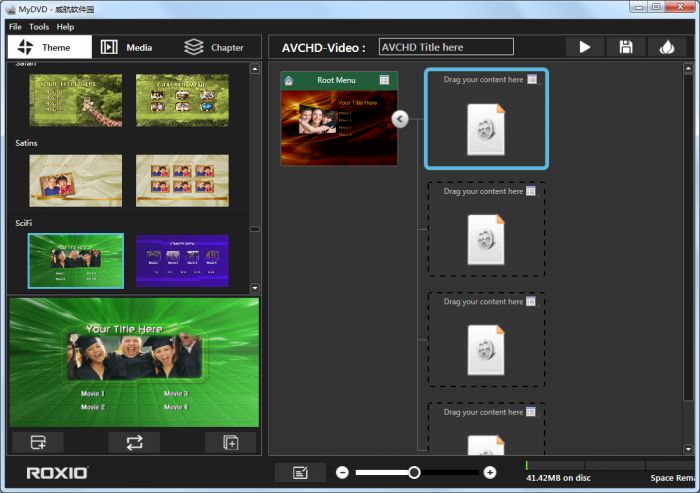Open the File menu
Viewport: 700px width, 493px height.
click(x=15, y=27)
